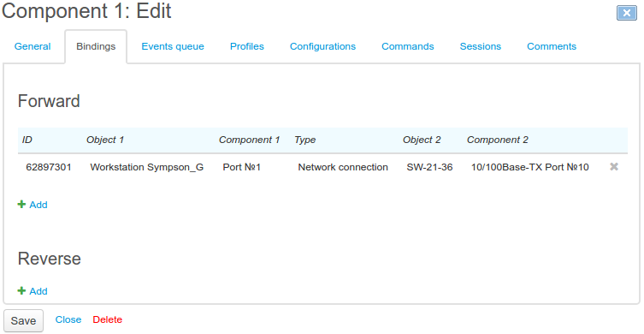Screen dimensions: 644x334
Task: Click the Object 1 column header
Action: [104, 140]
